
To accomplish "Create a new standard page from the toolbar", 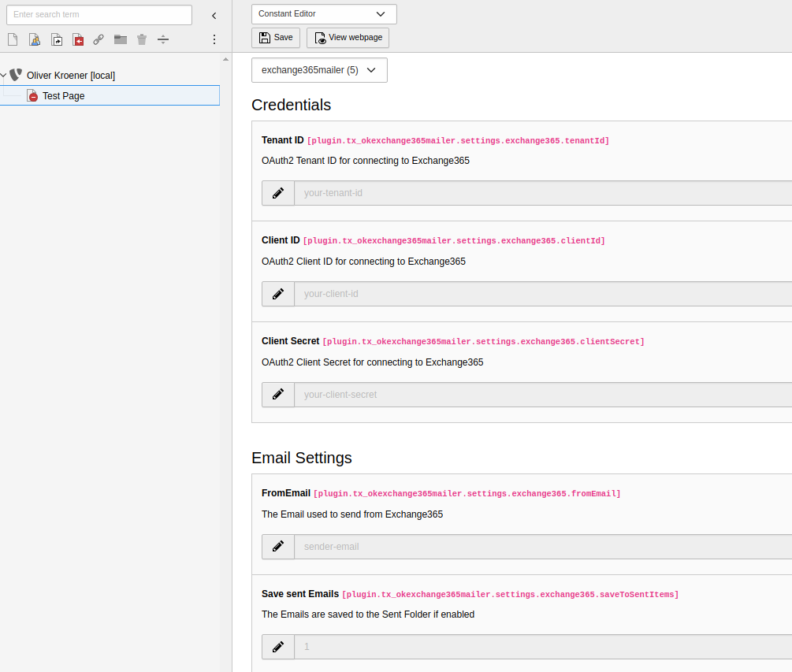I will (12, 39).
